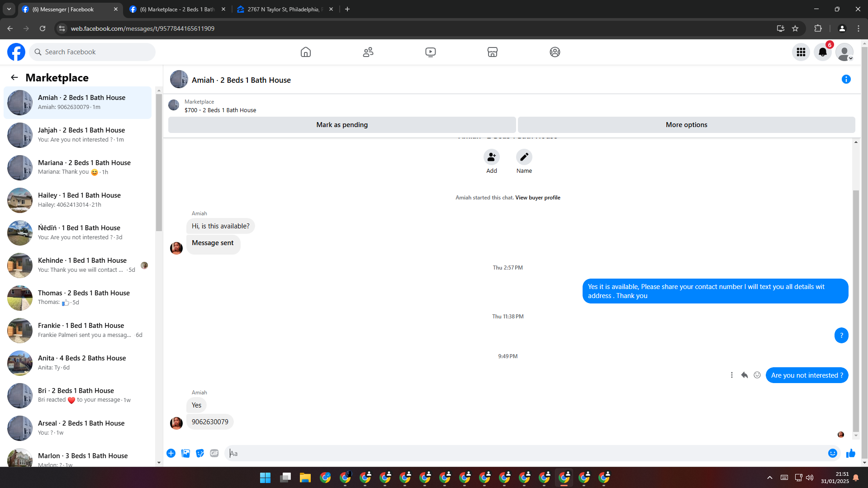Open the emoji picker in composer
868x488 pixels.
pos(833,454)
